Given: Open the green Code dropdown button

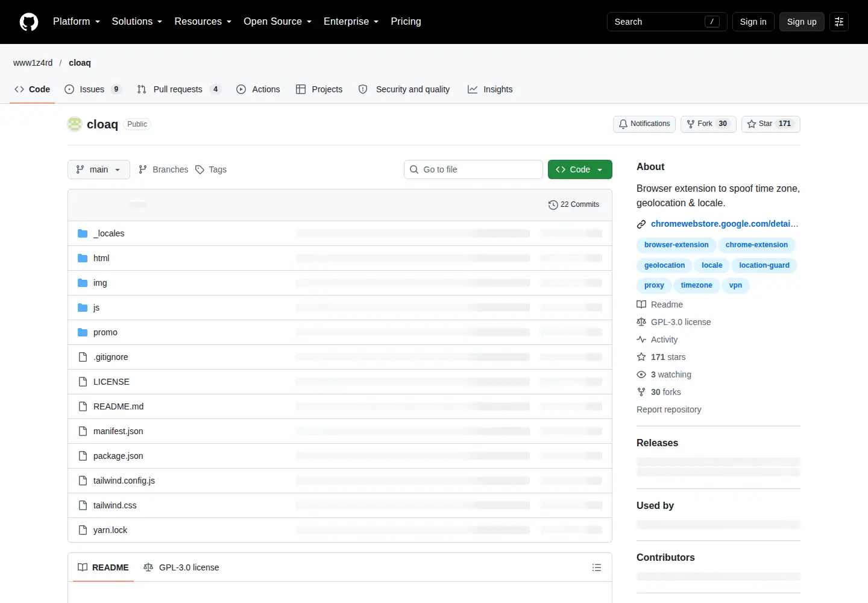Looking at the screenshot, I should click(580, 169).
